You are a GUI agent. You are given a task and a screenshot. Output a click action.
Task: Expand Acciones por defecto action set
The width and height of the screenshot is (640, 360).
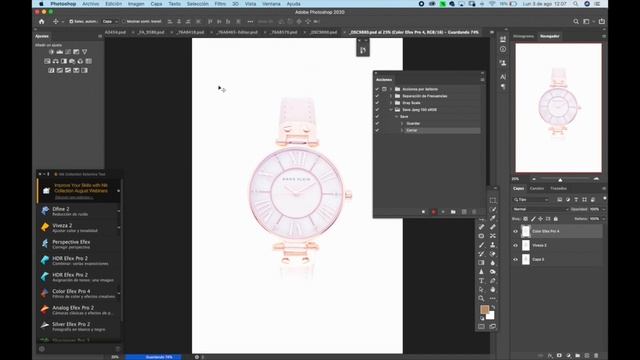coord(391,89)
